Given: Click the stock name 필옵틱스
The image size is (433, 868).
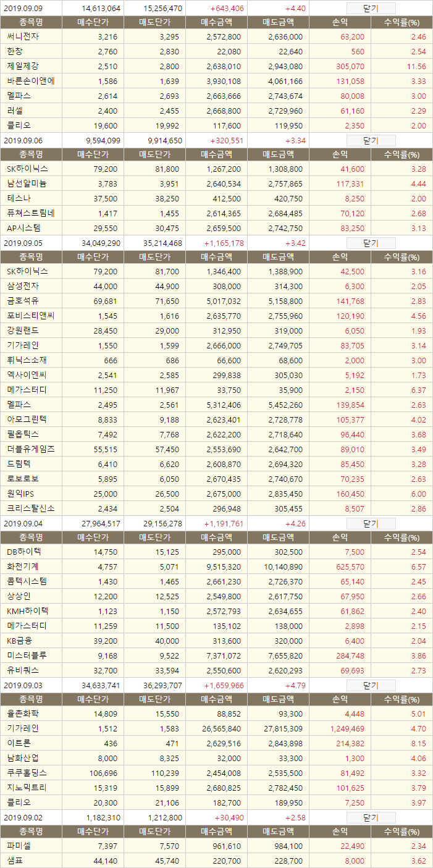Looking at the screenshot, I should click(23, 434).
